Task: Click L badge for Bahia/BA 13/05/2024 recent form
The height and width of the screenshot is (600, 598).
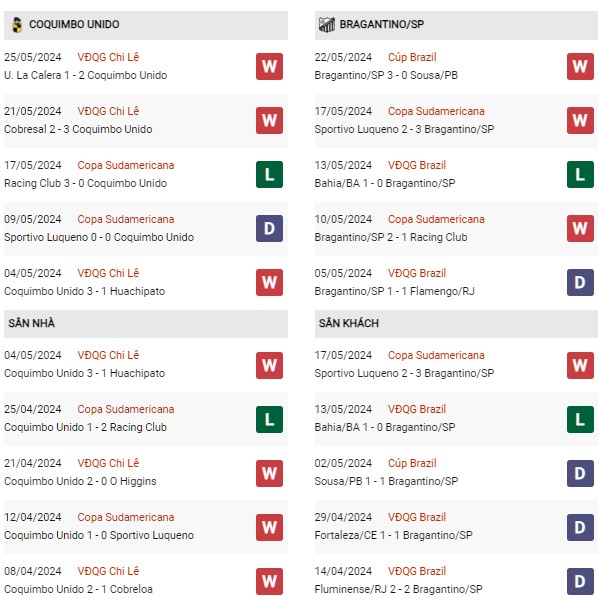Action: tap(580, 174)
